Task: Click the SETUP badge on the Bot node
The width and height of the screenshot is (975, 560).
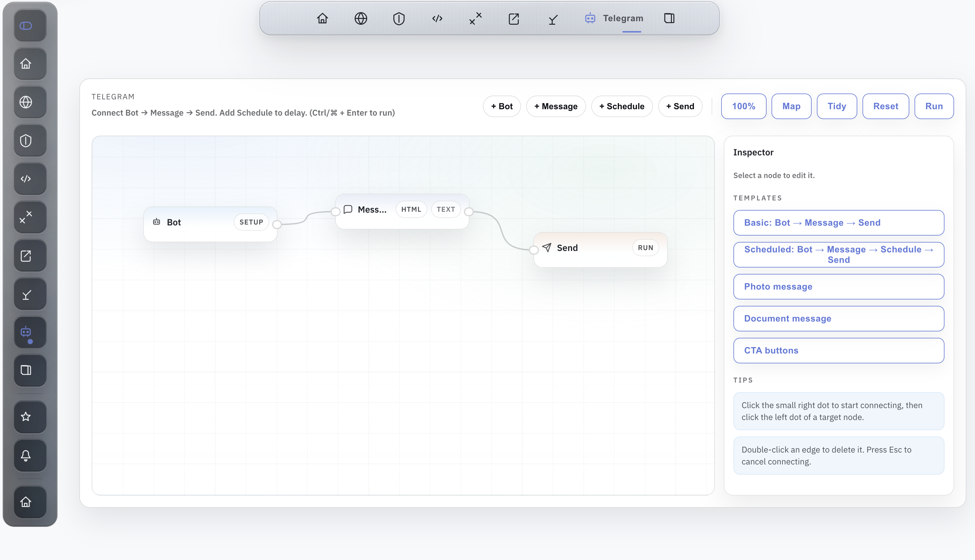Action: (x=251, y=222)
